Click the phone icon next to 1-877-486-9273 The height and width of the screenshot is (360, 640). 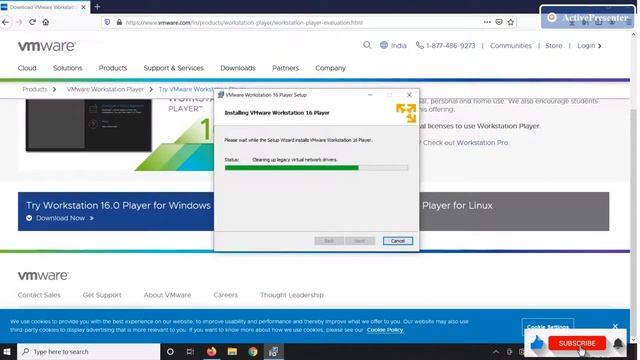(x=419, y=45)
